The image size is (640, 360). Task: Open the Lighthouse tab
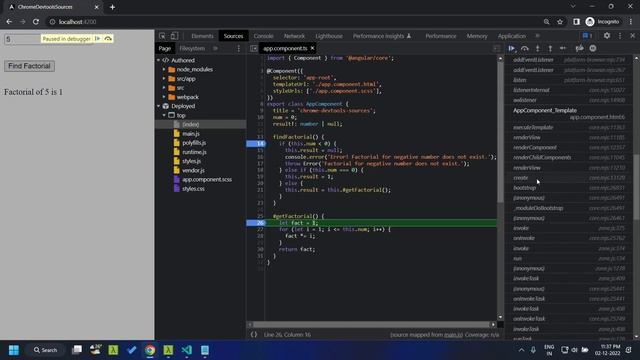click(329, 36)
